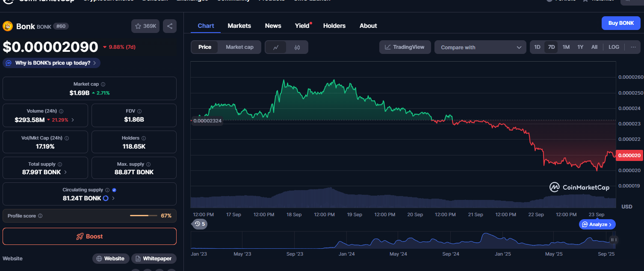This screenshot has width=644, height=271.
Task: Click the red current price label 0.000020
Action: [629, 155]
